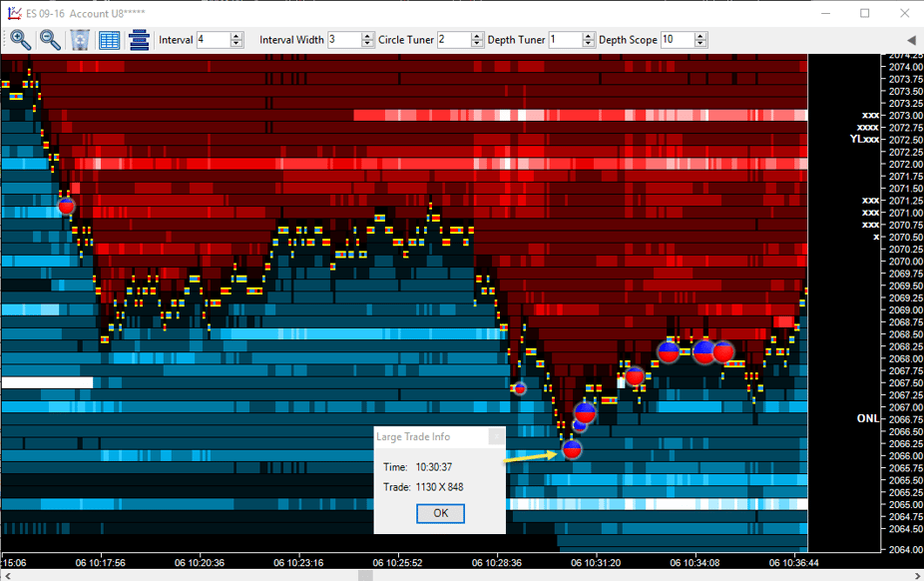The width and height of the screenshot is (924, 581).
Task: Click the zoom in magnifier icon
Action: pyautogui.click(x=20, y=40)
